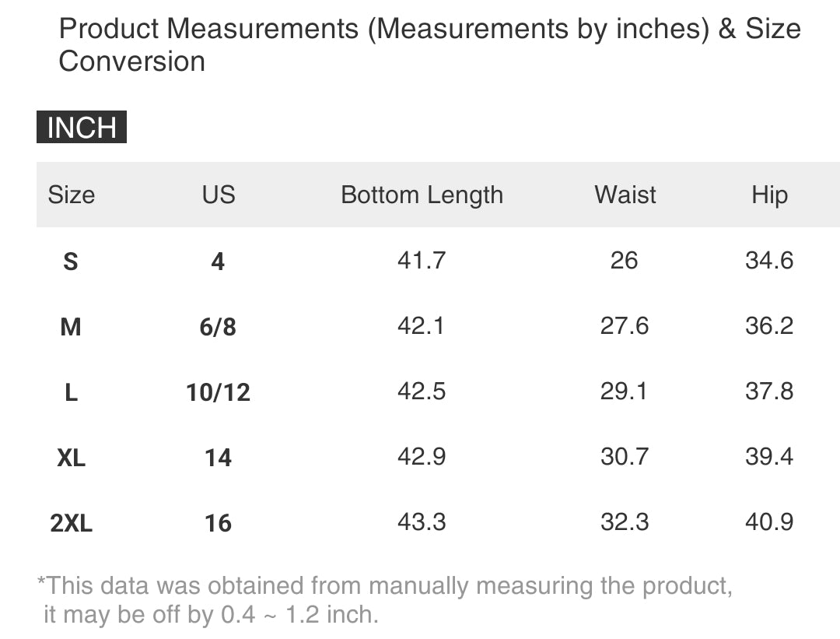
Task: Select the Size column header
Action: point(71,195)
